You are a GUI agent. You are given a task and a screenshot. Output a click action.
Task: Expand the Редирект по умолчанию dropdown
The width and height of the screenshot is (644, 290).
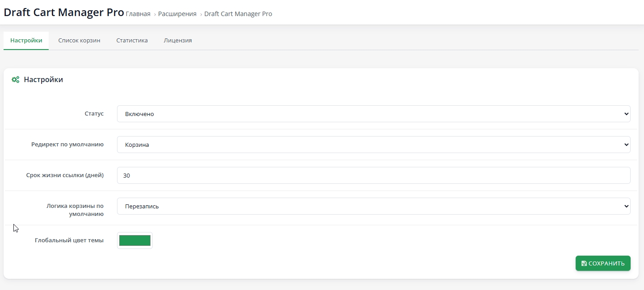point(373,145)
